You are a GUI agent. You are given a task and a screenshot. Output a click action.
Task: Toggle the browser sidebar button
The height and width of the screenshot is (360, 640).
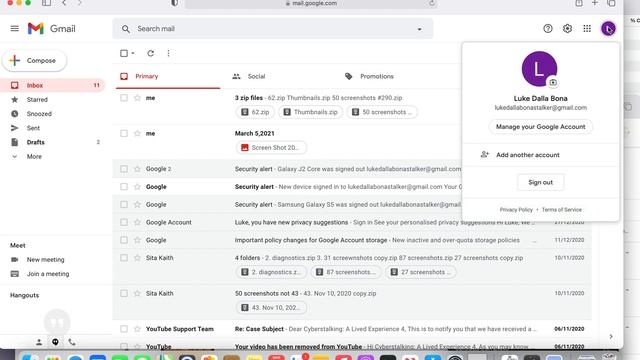(x=47, y=3)
